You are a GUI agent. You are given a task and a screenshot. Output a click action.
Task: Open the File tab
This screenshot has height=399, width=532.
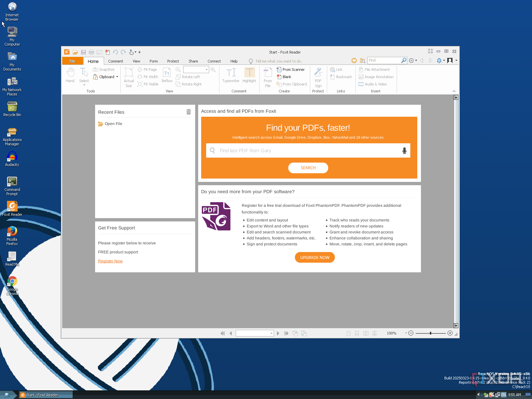[x=72, y=61]
